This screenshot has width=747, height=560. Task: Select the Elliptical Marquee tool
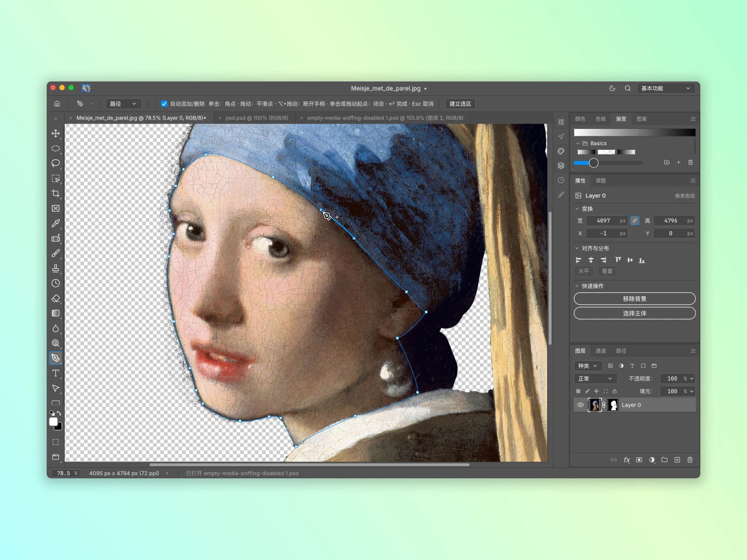click(56, 148)
